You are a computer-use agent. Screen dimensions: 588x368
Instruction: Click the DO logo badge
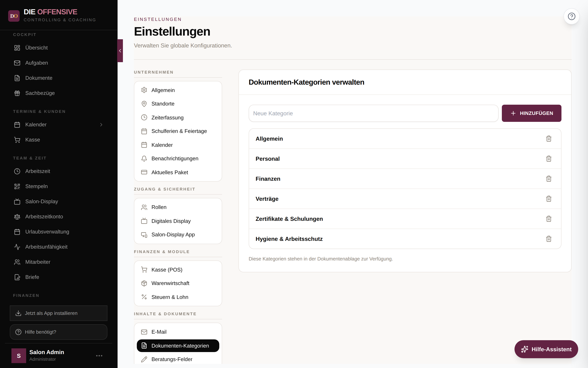(14, 16)
